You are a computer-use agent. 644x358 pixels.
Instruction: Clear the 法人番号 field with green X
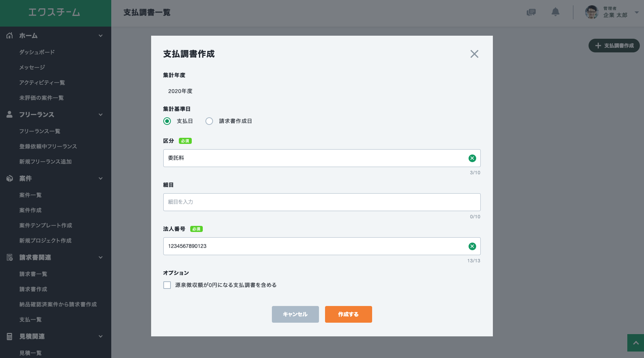click(x=472, y=246)
